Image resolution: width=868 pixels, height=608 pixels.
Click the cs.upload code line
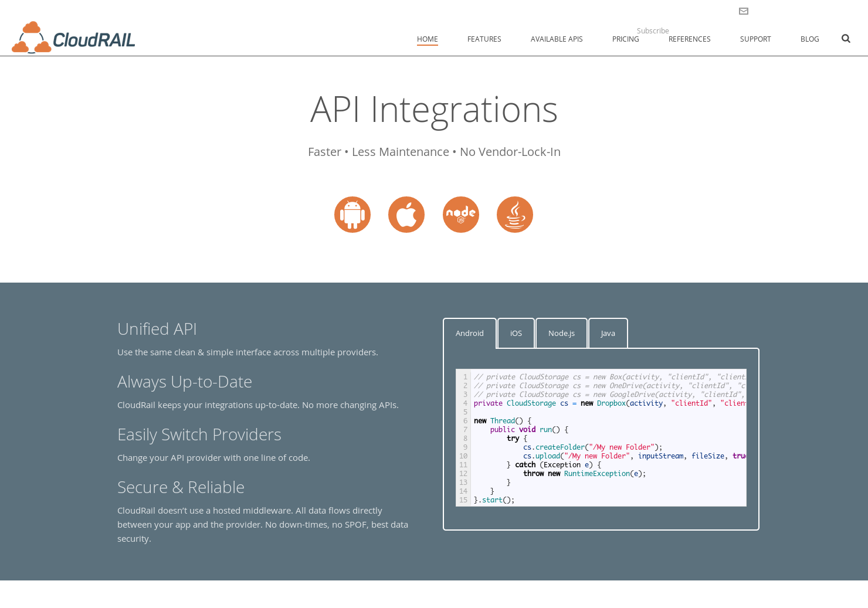click(635, 456)
